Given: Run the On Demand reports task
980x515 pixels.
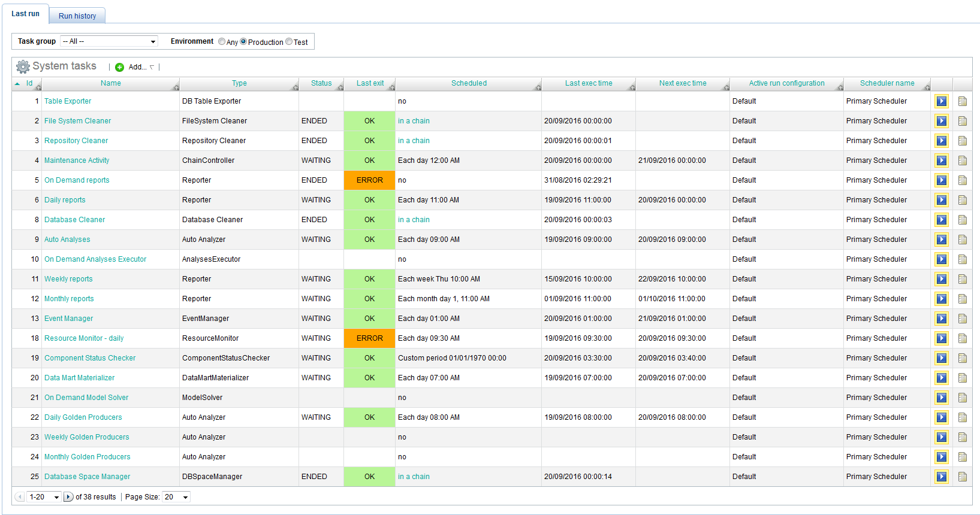Looking at the screenshot, I should click(x=941, y=180).
